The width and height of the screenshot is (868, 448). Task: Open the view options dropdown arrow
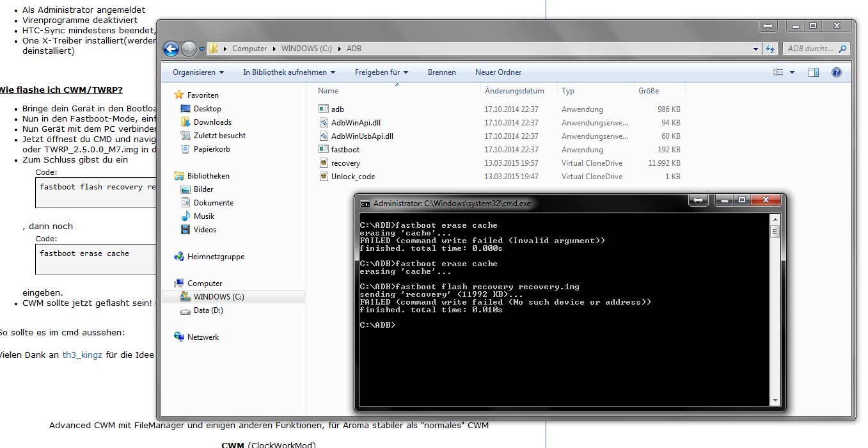[x=792, y=72]
